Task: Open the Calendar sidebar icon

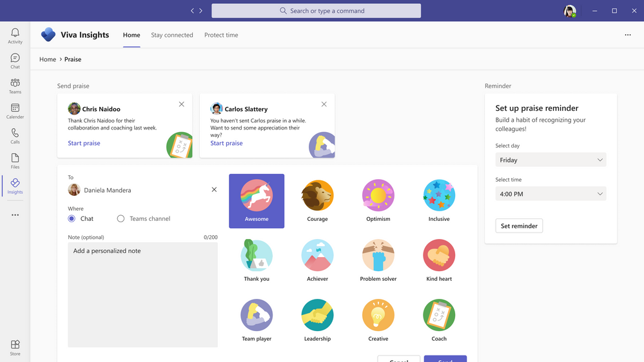Action: 15,111
